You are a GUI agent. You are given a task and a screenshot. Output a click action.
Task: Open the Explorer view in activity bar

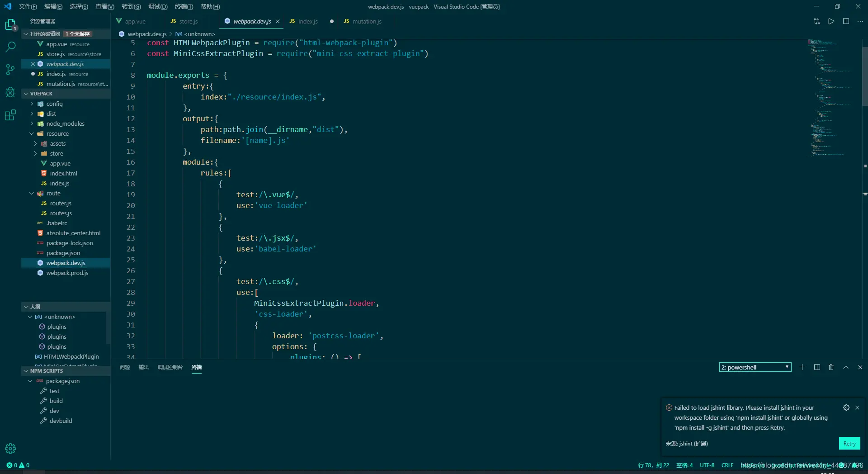tap(10, 24)
